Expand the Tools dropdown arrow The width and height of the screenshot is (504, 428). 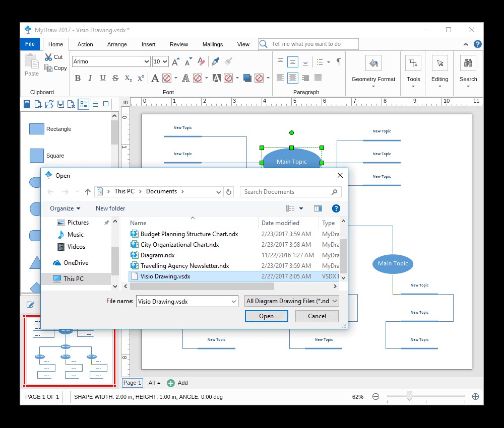click(413, 87)
